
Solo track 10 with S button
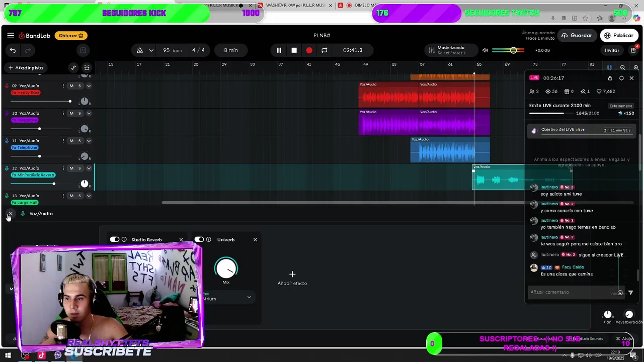(x=79, y=114)
